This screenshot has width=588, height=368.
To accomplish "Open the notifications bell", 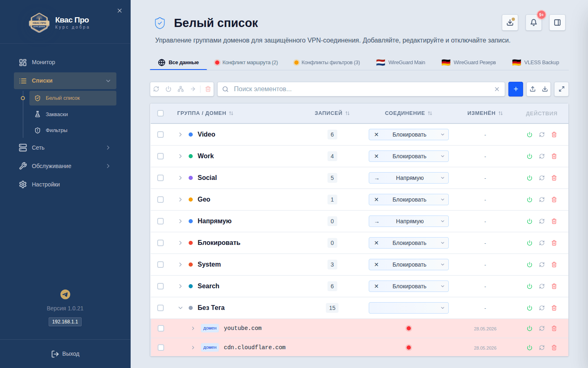I will point(533,22).
